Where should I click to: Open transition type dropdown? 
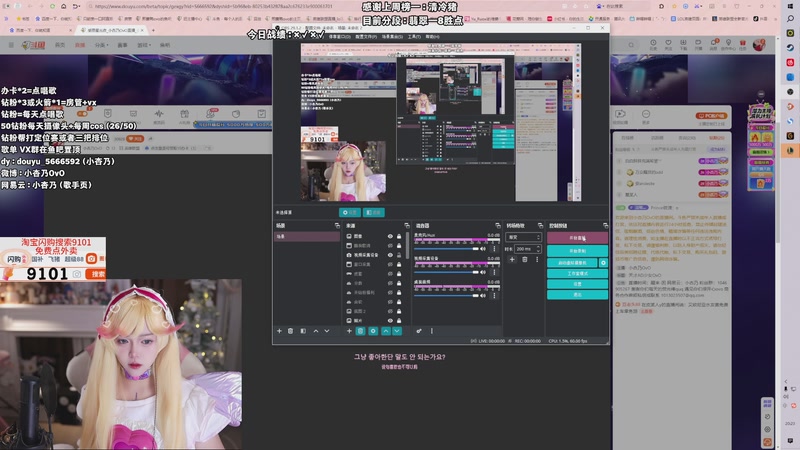pyautogui.click(x=523, y=237)
